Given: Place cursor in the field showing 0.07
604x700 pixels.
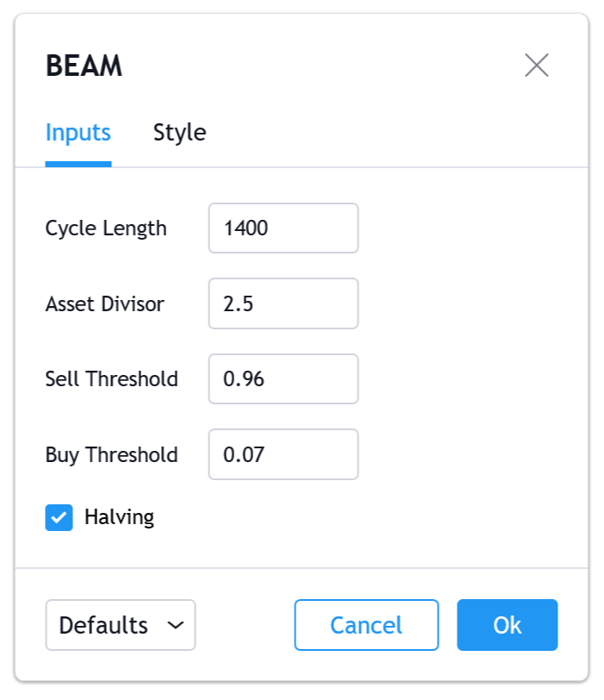Looking at the screenshot, I should 283,454.
